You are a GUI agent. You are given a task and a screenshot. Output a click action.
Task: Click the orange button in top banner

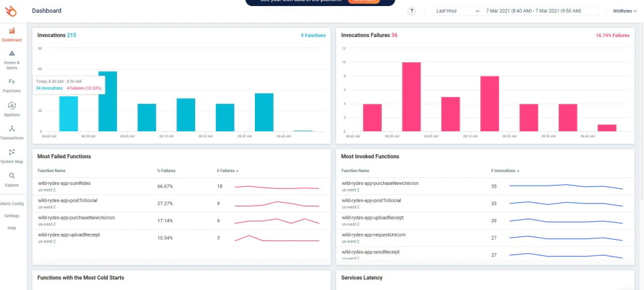[x=364, y=1]
